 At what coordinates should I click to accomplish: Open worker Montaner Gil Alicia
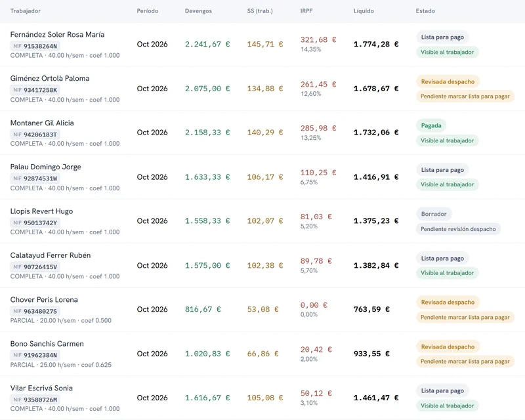click(x=42, y=123)
